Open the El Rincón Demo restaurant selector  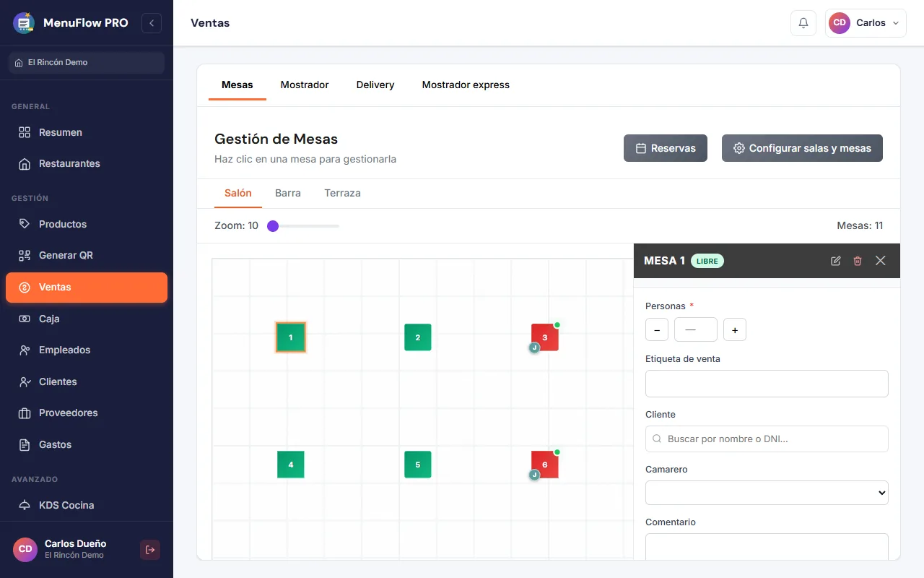pos(87,63)
